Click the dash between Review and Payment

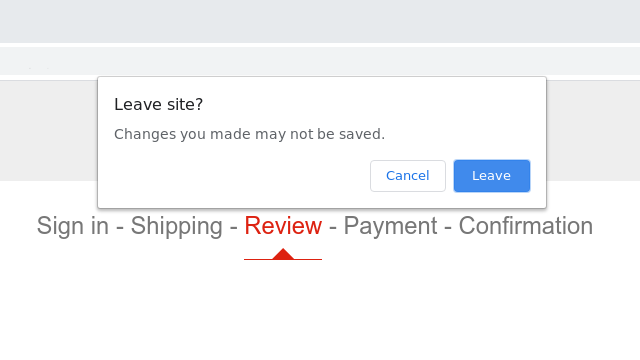[333, 227]
